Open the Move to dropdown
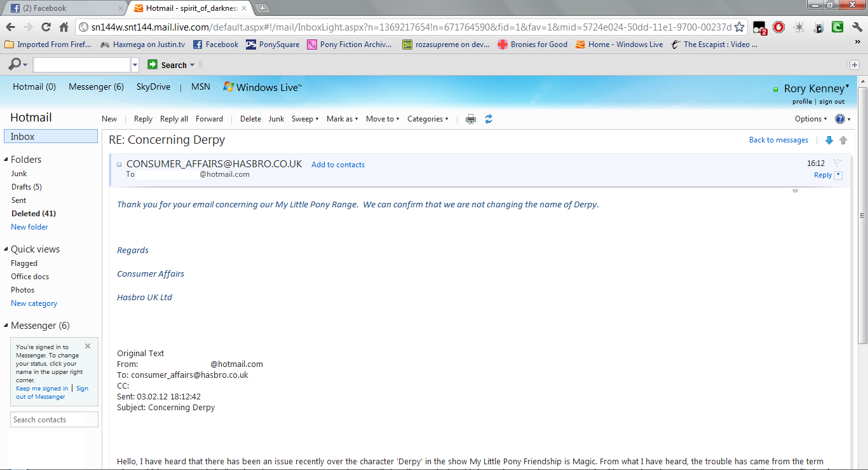 (x=383, y=119)
